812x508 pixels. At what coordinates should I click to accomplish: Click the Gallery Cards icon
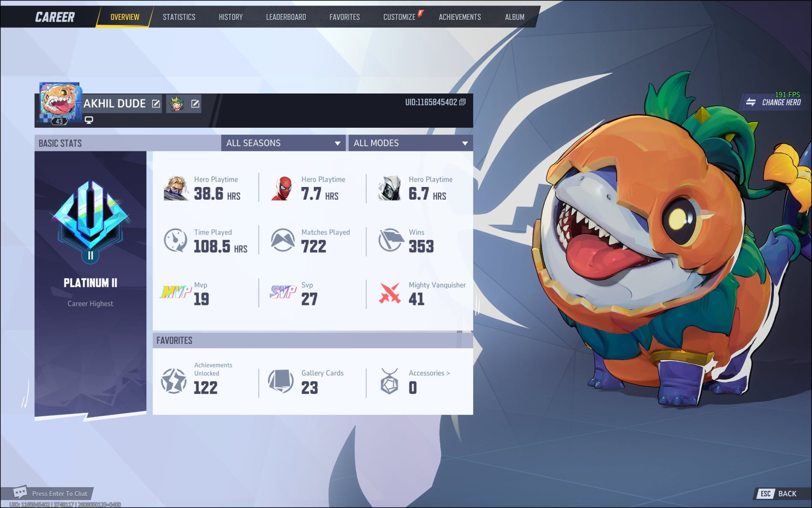coord(281,381)
